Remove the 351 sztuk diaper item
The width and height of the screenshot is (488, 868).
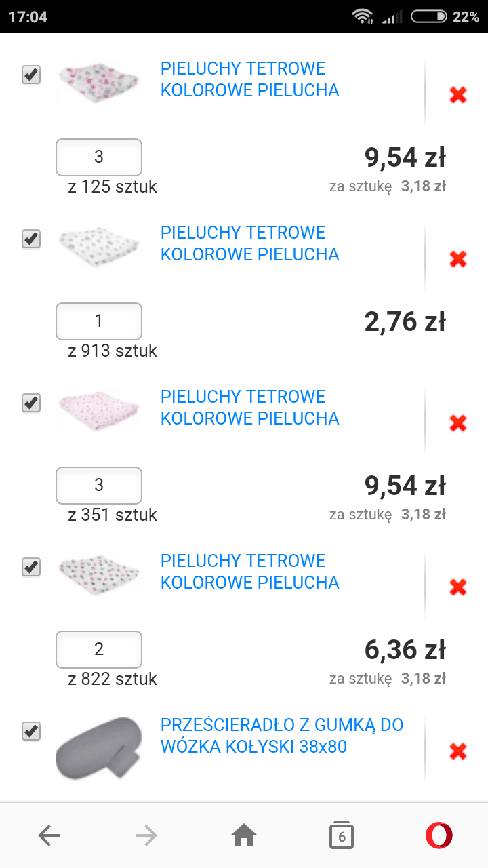(458, 423)
